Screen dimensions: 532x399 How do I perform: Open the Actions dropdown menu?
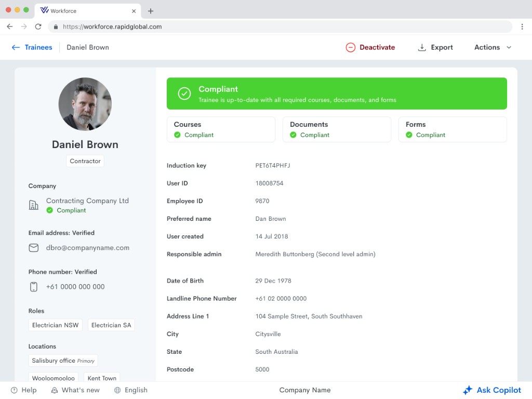point(493,47)
